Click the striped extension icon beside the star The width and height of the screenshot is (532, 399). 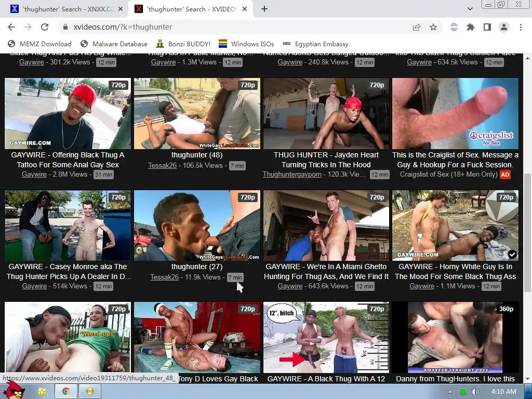click(x=454, y=27)
